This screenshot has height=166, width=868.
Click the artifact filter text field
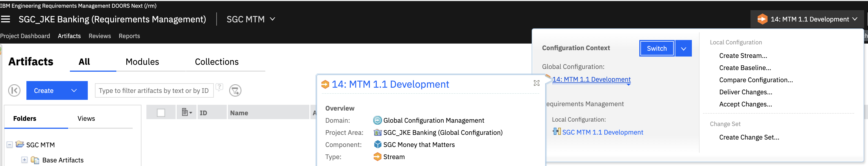click(154, 90)
